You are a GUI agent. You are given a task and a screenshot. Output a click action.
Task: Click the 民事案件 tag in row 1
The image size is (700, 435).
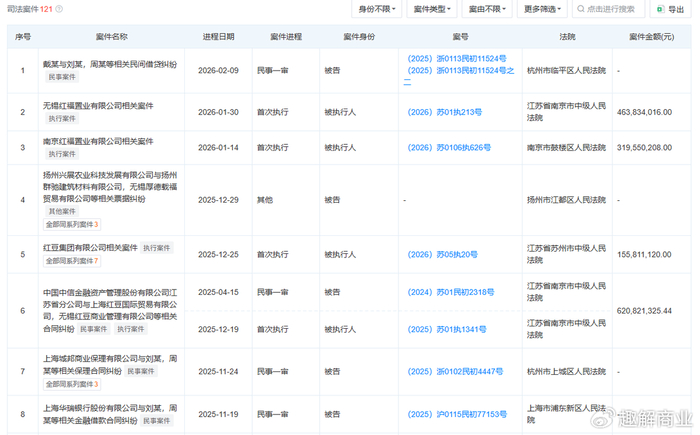pos(62,77)
